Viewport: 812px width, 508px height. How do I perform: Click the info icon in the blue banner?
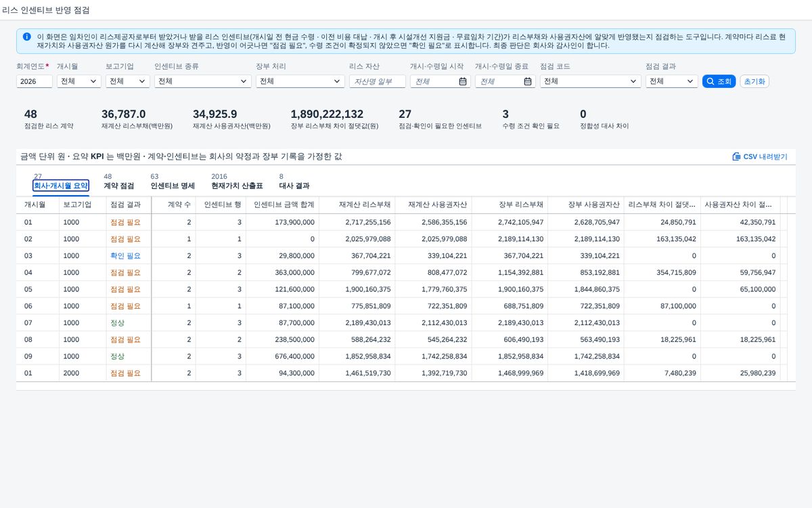(x=26, y=37)
